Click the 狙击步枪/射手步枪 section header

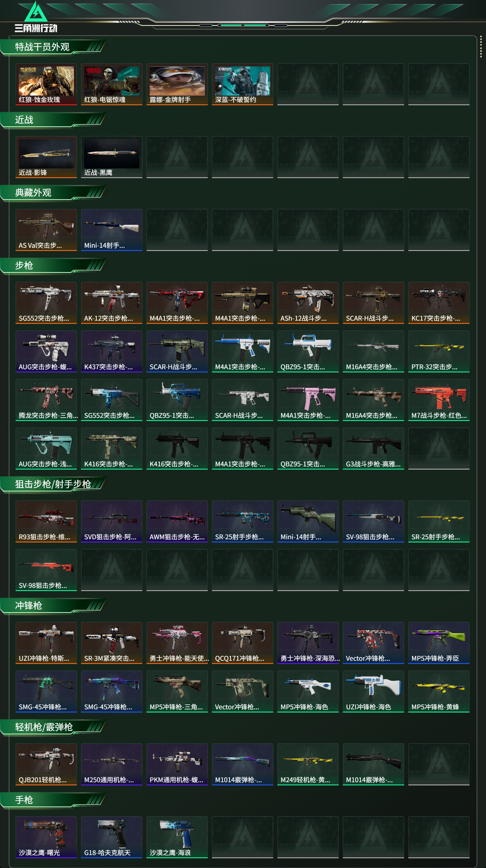pyautogui.click(x=53, y=484)
